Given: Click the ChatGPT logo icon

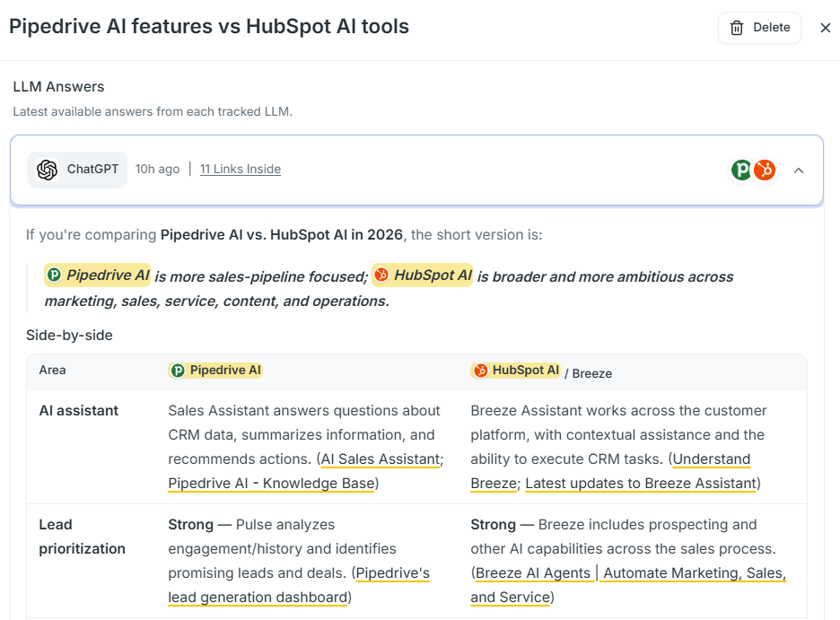Looking at the screenshot, I should [48, 170].
